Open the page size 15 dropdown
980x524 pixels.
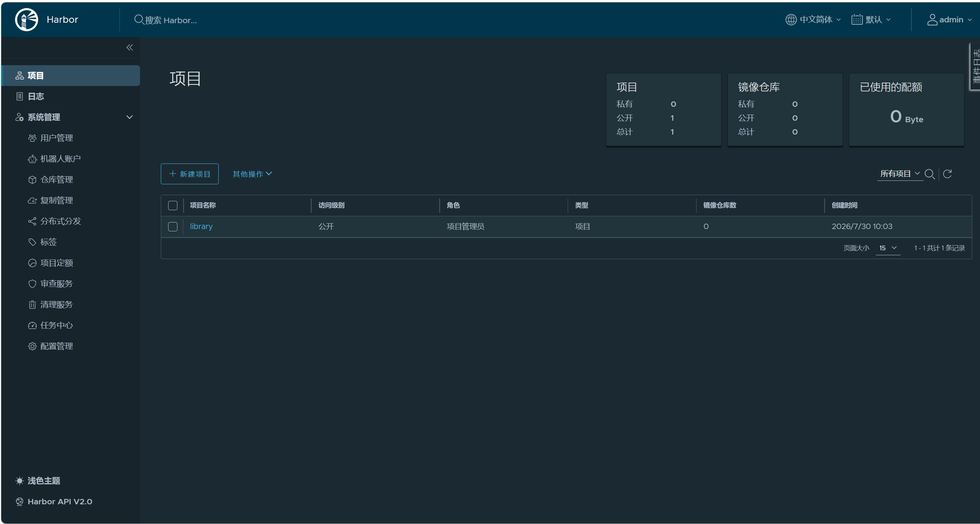tap(888, 248)
